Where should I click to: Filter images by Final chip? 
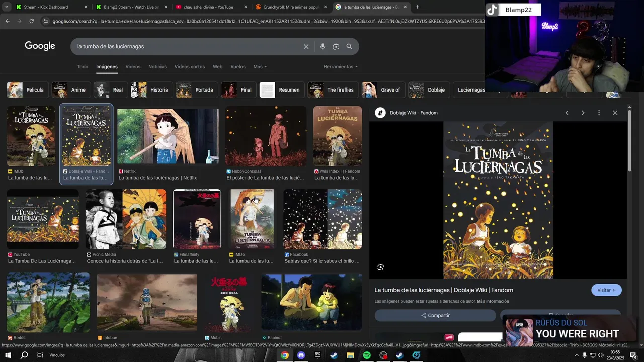tap(238, 90)
